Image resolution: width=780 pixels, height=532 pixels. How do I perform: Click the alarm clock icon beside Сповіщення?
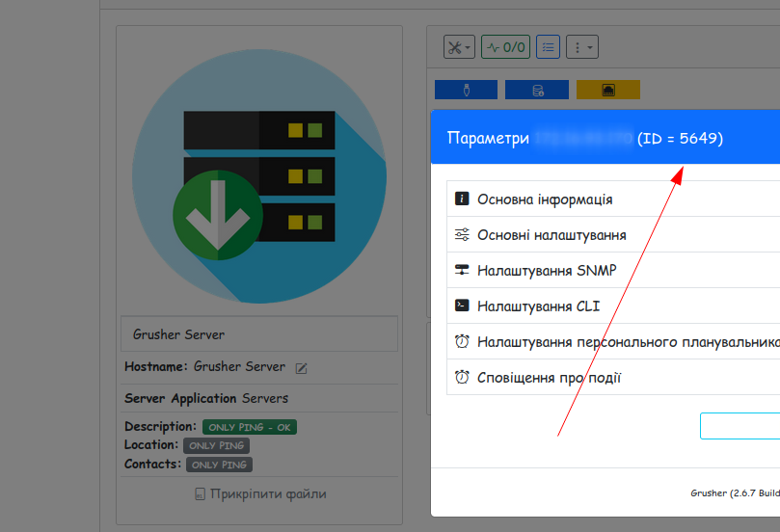[462, 377]
